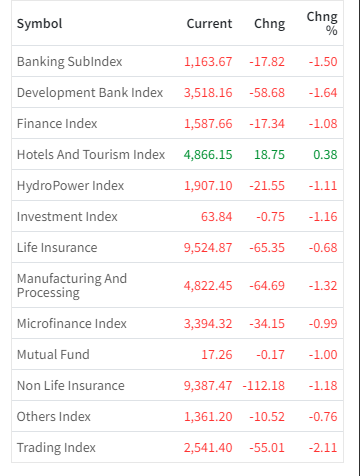Open the Finance Index symbol

tap(57, 124)
